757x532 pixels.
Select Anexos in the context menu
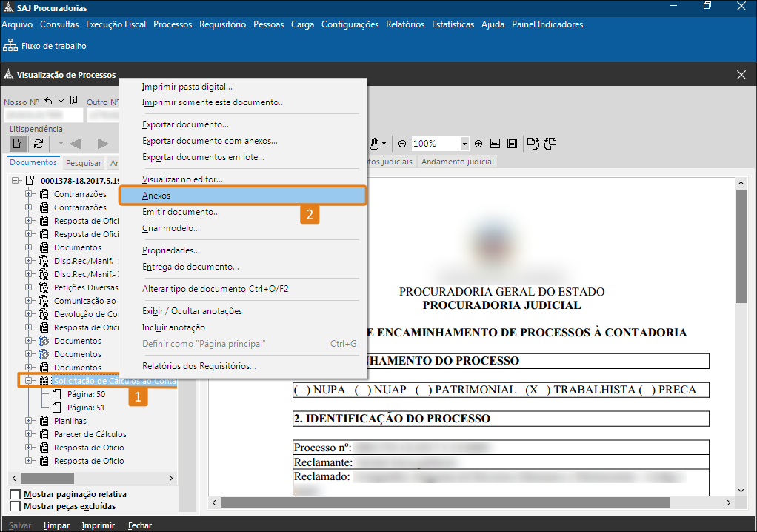156,196
